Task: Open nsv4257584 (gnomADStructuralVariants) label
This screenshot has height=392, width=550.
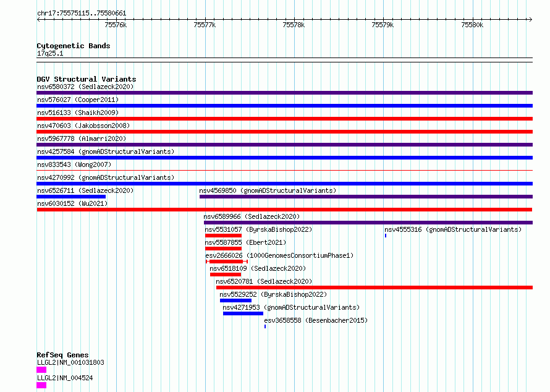Action: pos(106,151)
